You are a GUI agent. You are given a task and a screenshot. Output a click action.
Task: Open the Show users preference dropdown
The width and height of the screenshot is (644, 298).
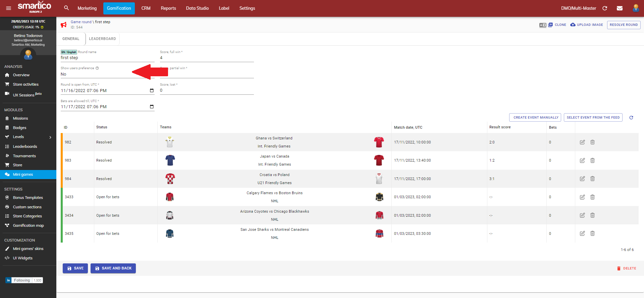(101, 74)
